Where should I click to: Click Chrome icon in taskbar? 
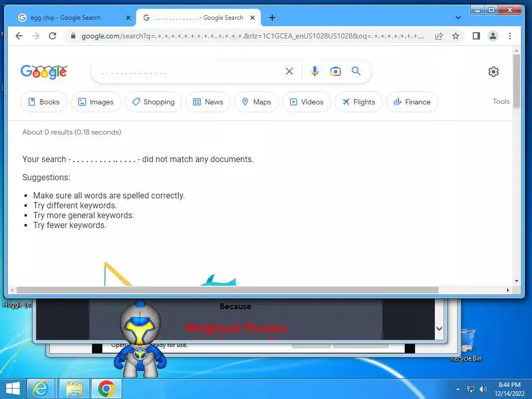coord(107,389)
